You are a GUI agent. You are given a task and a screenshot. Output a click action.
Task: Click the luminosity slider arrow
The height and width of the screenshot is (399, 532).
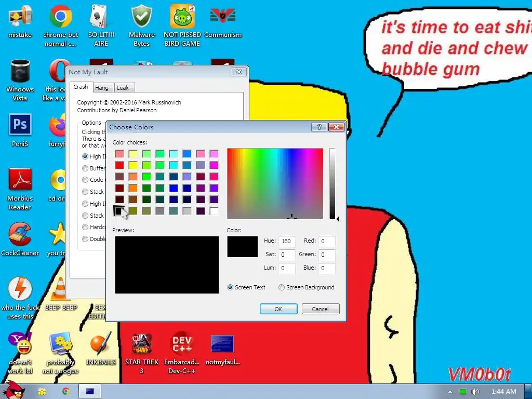tap(338, 219)
